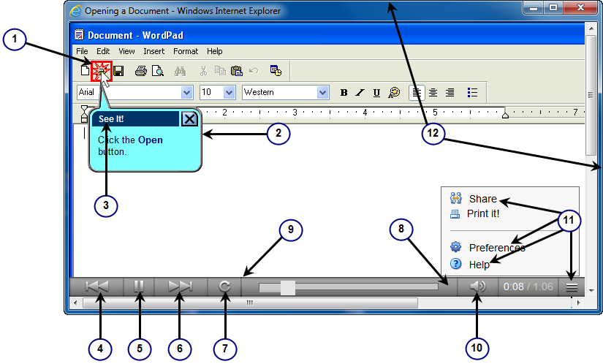Screen dimensions: 603x364
Task: Select Align Left button
Action: click(417, 93)
